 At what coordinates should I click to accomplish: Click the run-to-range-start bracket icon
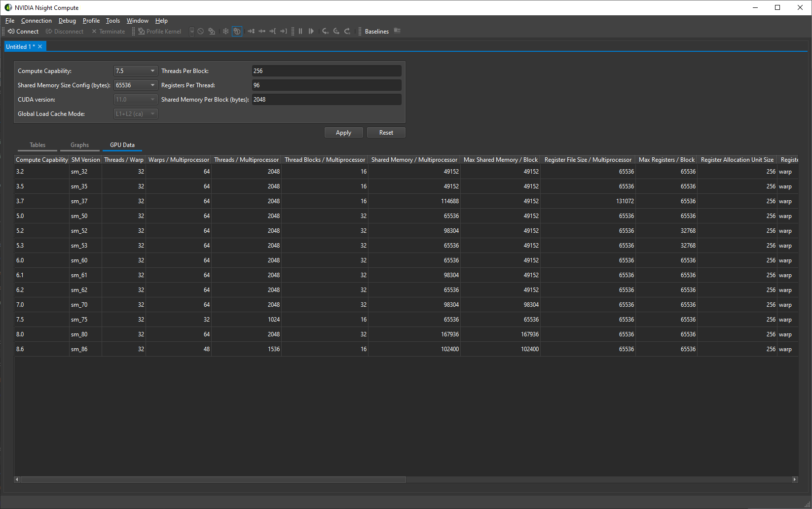pos(273,31)
